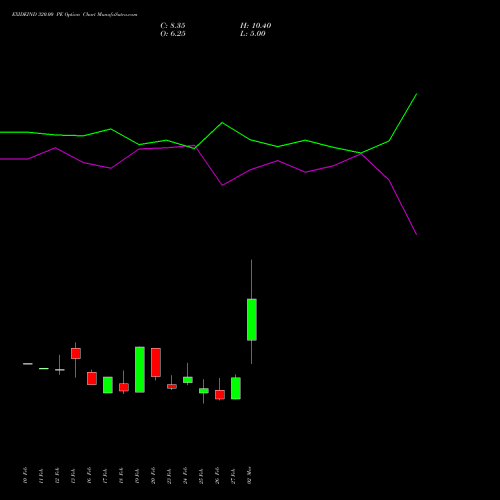The image size is (500, 500).
Task: Click the red candle above 16 Feb
Action: click(92, 378)
